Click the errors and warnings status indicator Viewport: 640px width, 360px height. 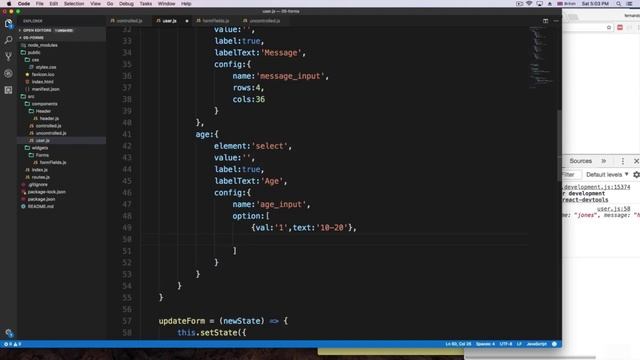coord(12,344)
